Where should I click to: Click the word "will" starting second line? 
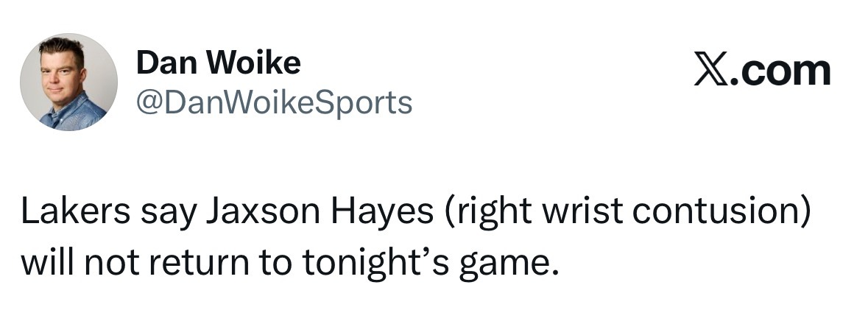coord(48,261)
